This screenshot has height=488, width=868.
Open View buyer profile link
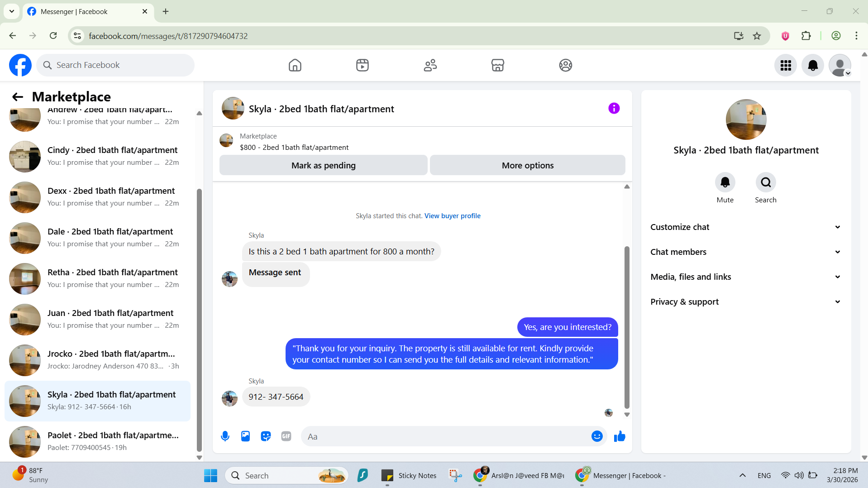[452, 216]
